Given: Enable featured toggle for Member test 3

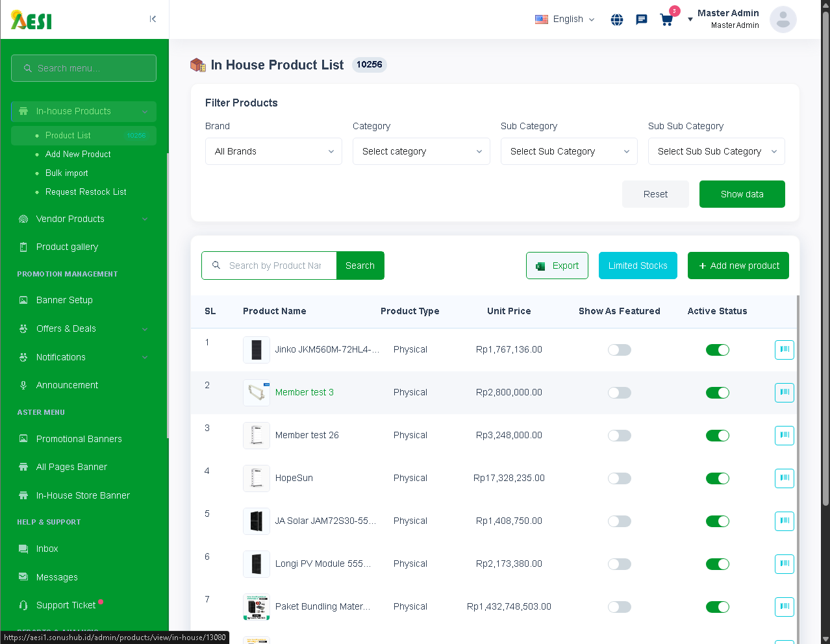Looking at the screenshot, I should point(619,393).
